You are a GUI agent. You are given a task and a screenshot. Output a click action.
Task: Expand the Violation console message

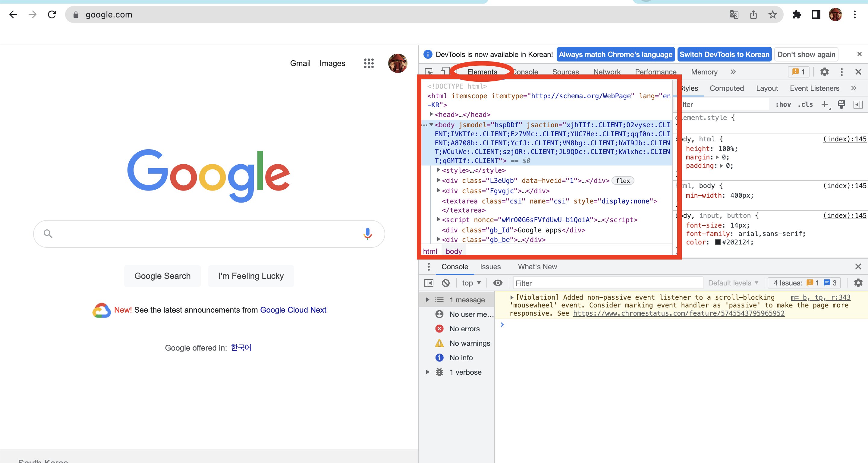point(511,297)
